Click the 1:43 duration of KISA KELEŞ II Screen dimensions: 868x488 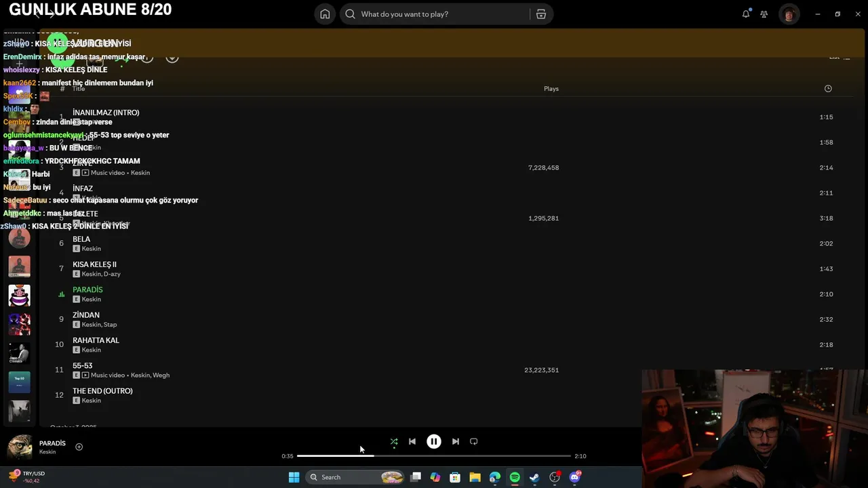pyautogui.click(x=826, y=269)
